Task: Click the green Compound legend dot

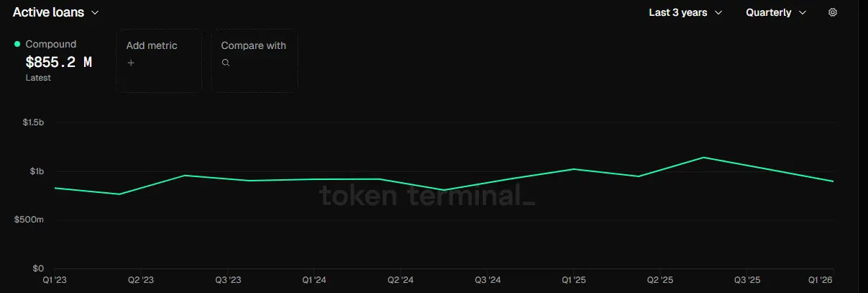Action: (x=17, y=44)
